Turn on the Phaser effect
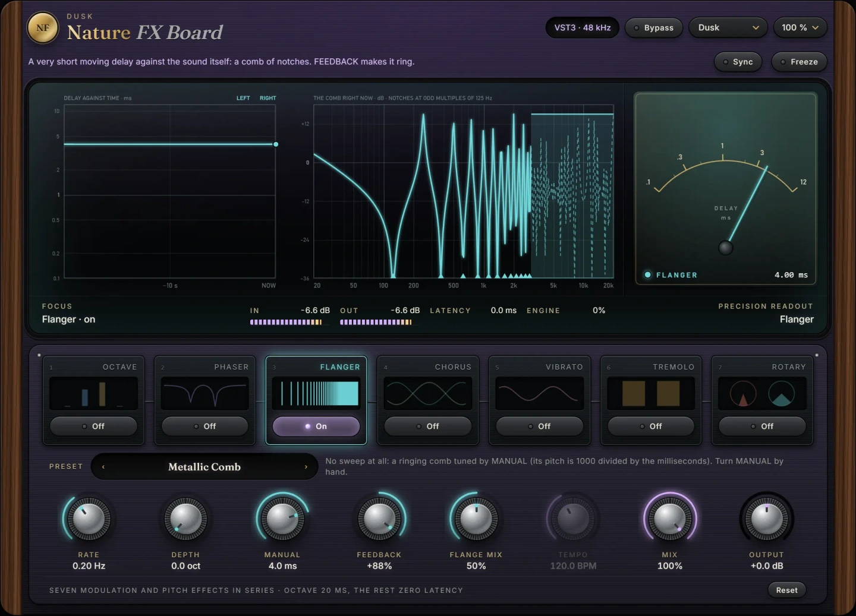The image size is (856, 616). coord(205,427)
